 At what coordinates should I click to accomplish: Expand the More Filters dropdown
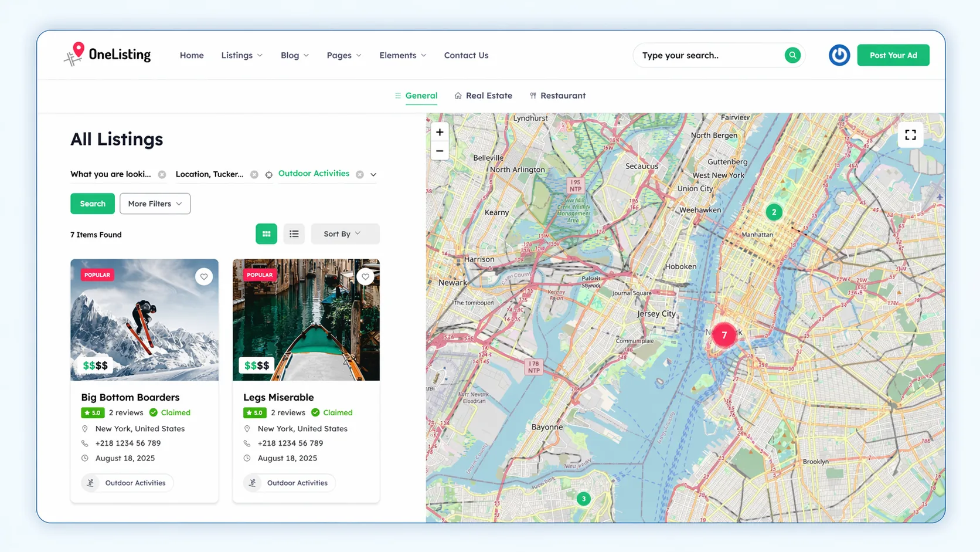155,204
